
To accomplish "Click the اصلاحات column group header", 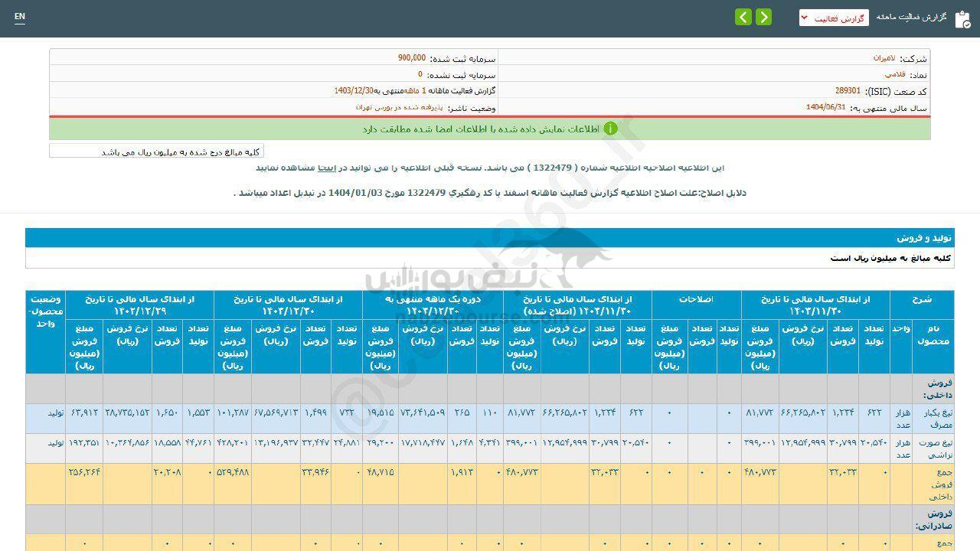I will pyautogui.click(x=696, y=298).
